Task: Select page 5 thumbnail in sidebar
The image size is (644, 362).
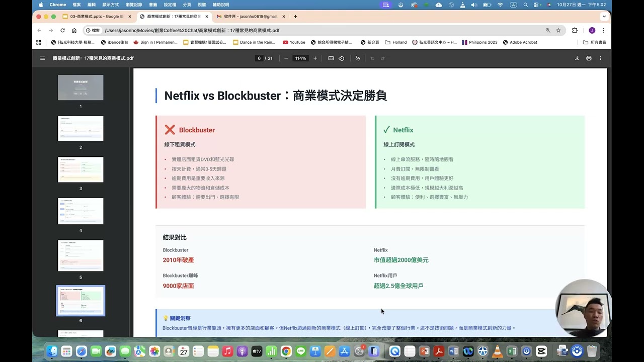Action: pos(80,255)
